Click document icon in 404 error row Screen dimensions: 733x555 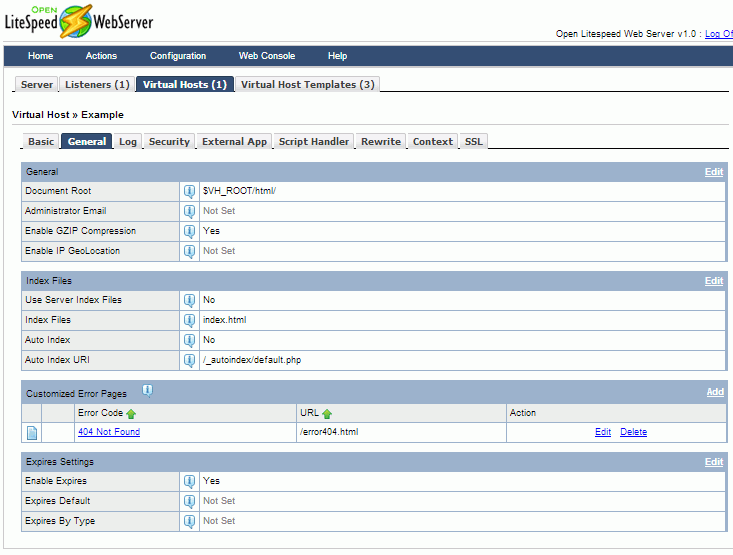pyautogui.click(x=31, y=433)
